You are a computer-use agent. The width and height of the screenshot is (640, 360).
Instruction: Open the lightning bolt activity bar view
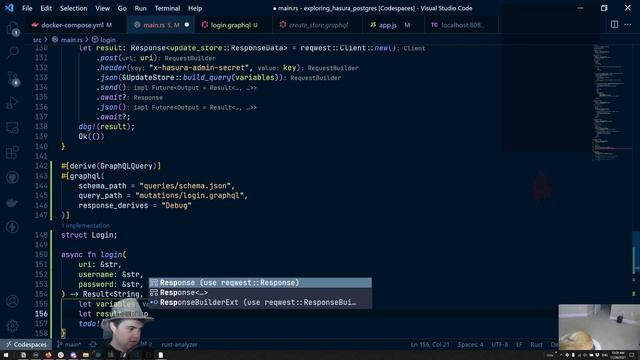coord(13,227)
